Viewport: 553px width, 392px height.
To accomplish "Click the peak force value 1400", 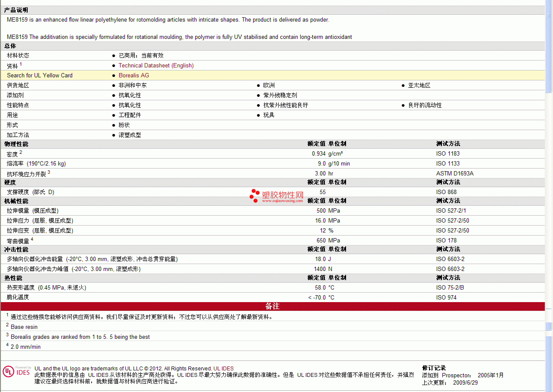I will 320,269.
